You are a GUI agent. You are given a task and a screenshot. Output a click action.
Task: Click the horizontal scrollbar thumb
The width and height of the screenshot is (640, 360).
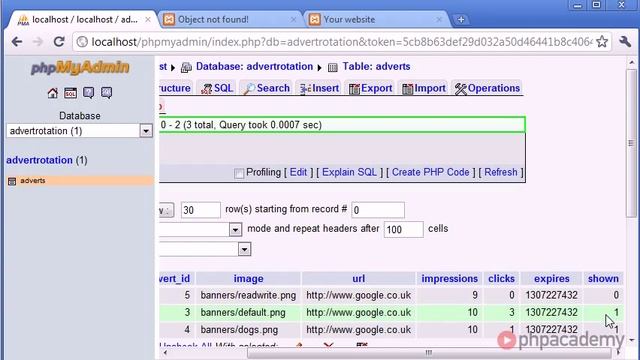point(429,353)
